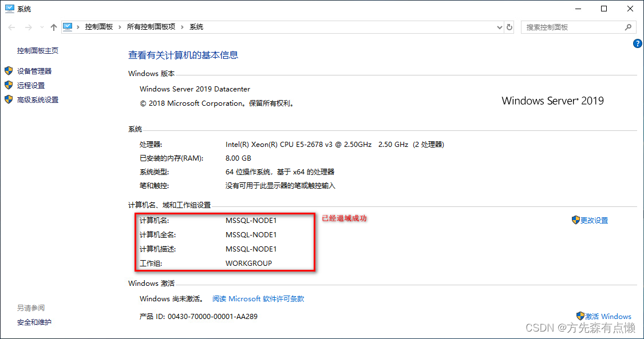Viewport: 644px width, 339px height.
Task: Click the shield icon beside 激活 Windows
Action: (x=580, y=316)
